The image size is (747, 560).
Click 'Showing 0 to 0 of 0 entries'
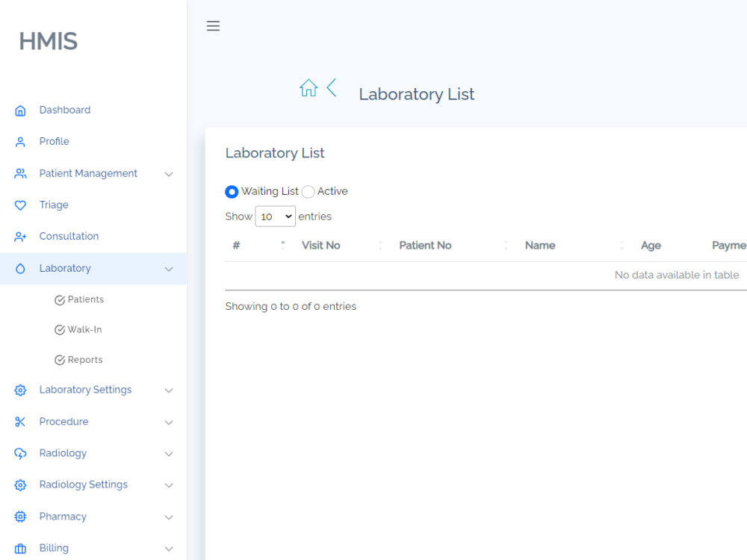(291, 306)
